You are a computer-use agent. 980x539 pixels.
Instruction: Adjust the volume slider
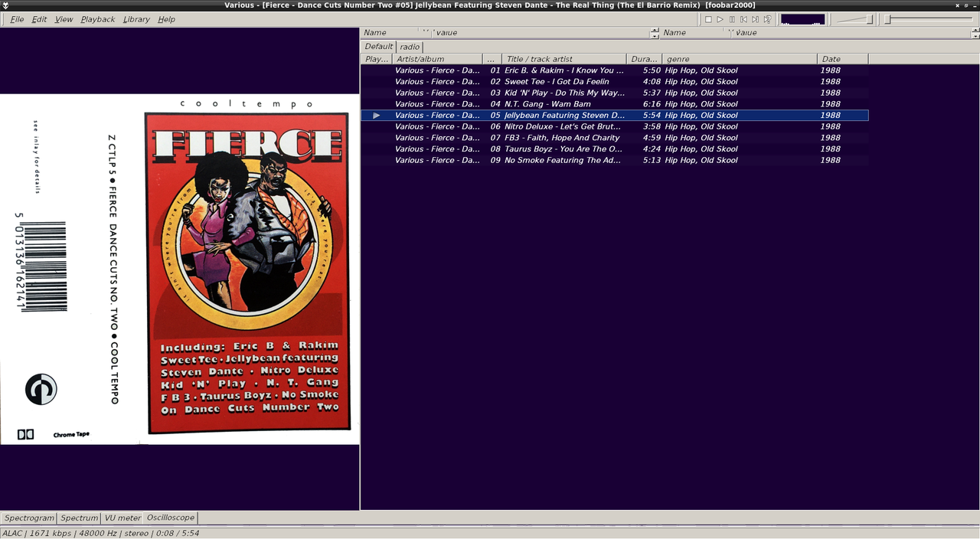click(854, 19)
